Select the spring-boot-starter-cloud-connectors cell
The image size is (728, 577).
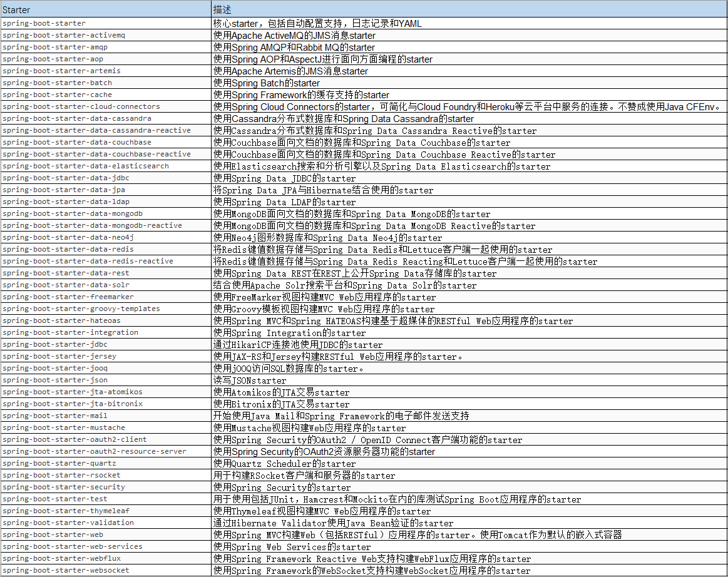click(x=106, y=107)
